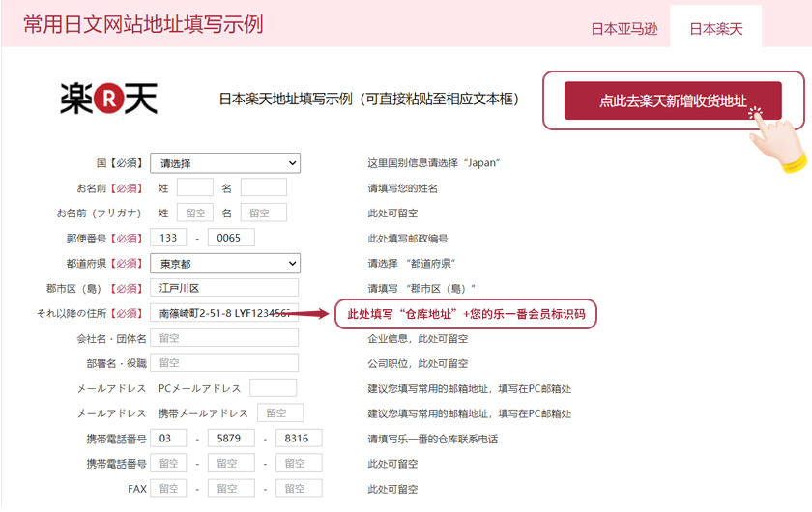812x512 pixels.
Task: Open the 国 country dropdown
Action: (225, 163)
